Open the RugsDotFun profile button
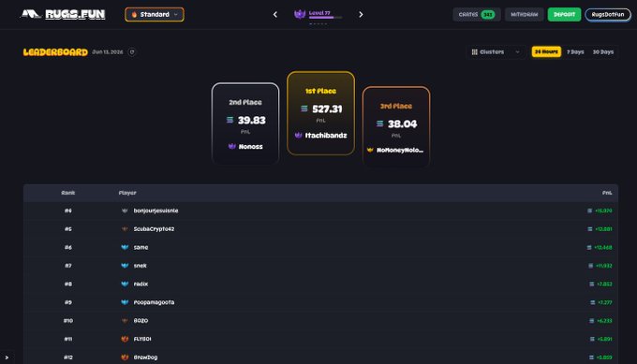The height and width of the screenshot is (364, 637). (608, 15)
